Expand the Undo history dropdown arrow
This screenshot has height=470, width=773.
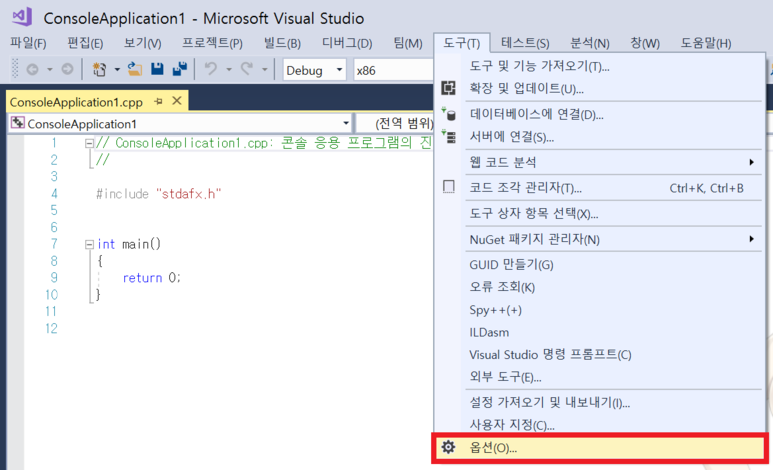click(x=229, y=70)
